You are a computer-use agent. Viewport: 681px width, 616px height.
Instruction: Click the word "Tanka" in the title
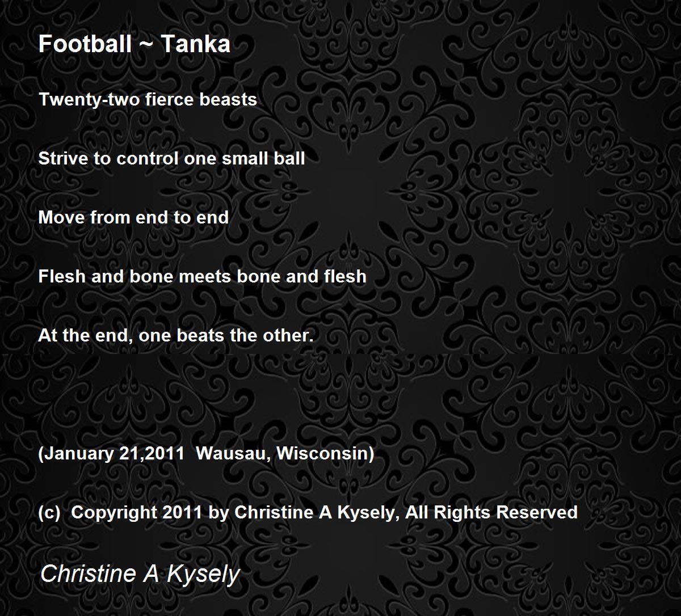tap(195, 44)
